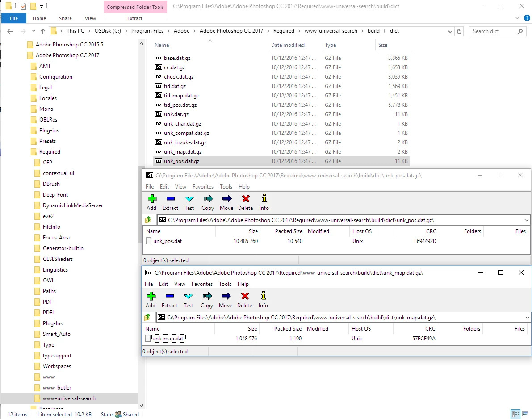Expand the ribbon with the chevron
Image resolution: width=532 pixels, height=419 pixels.
517,18
